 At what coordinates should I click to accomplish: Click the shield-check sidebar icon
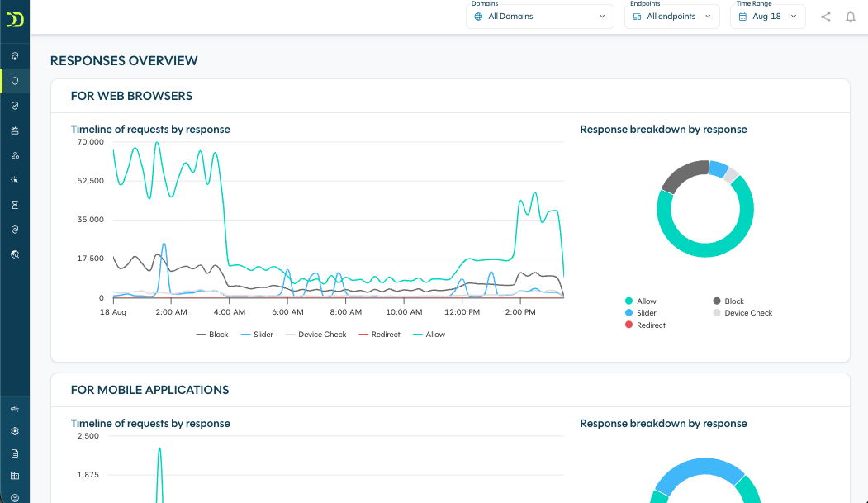pos(15,106)
